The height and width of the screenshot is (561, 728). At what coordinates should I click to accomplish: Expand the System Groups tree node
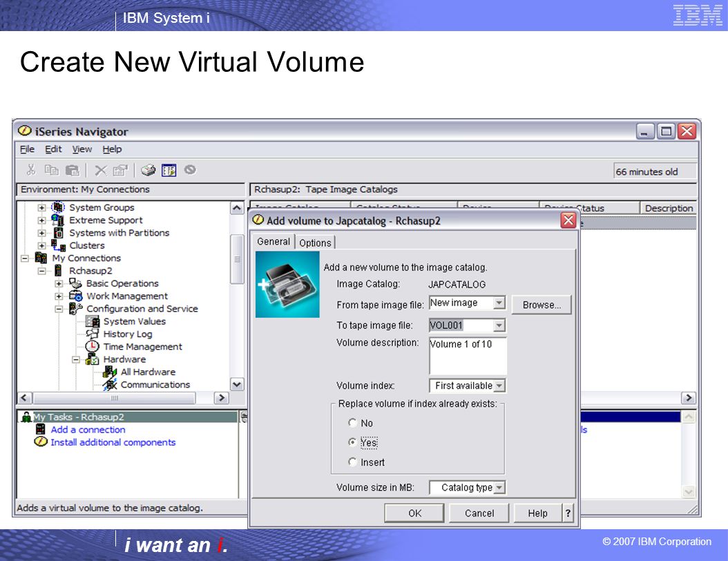(x=41, y=207)
